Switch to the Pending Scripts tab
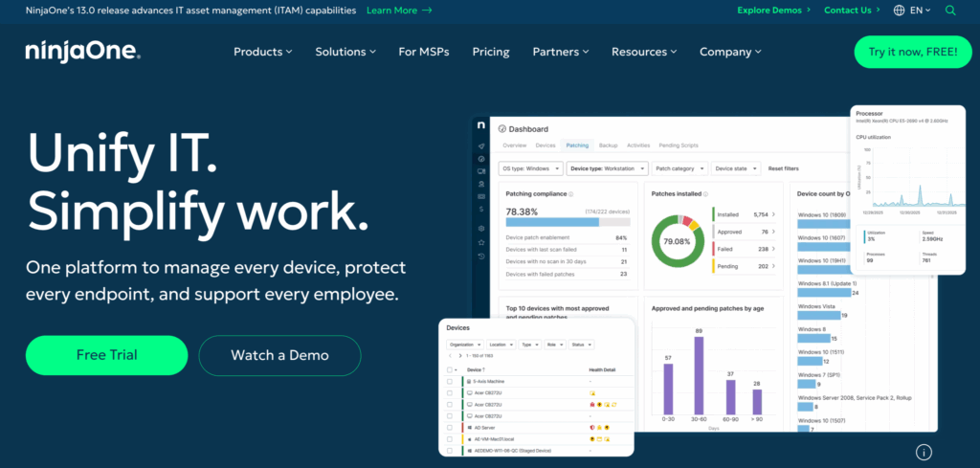This screenshot has width=980, height=468. [x=679, y=145]
